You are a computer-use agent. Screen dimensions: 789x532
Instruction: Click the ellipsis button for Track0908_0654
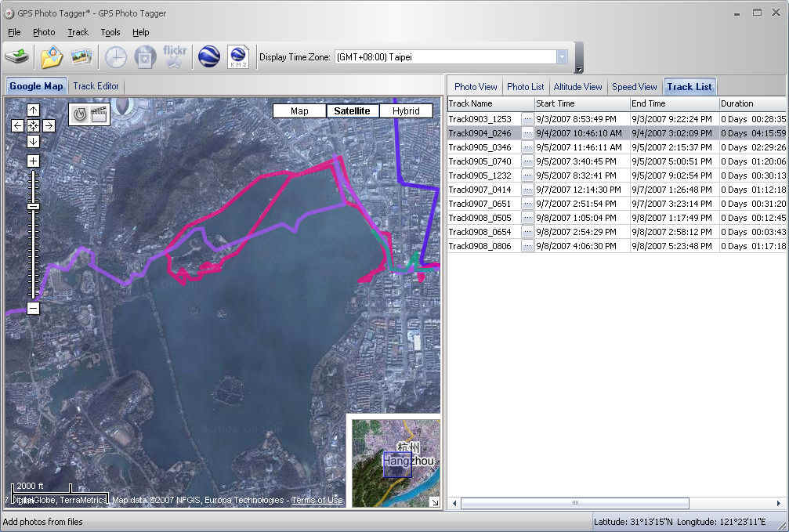tap(527, 232)
